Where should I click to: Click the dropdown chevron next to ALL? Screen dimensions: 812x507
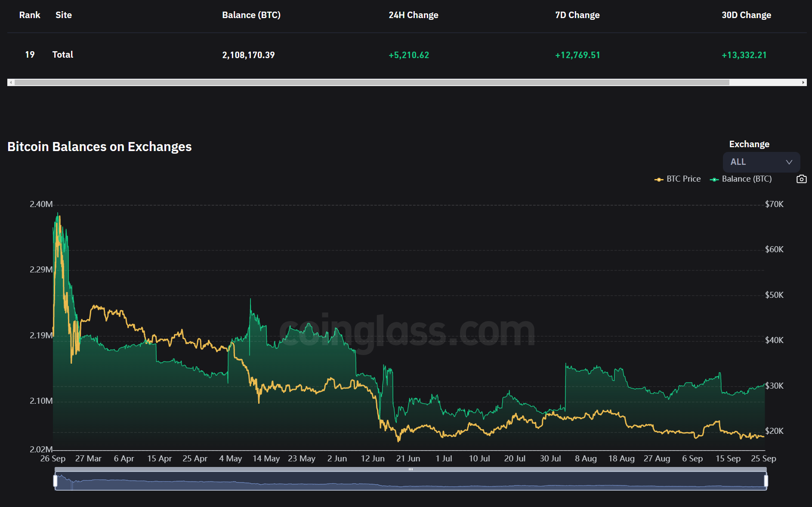click(x=789, y=162)
